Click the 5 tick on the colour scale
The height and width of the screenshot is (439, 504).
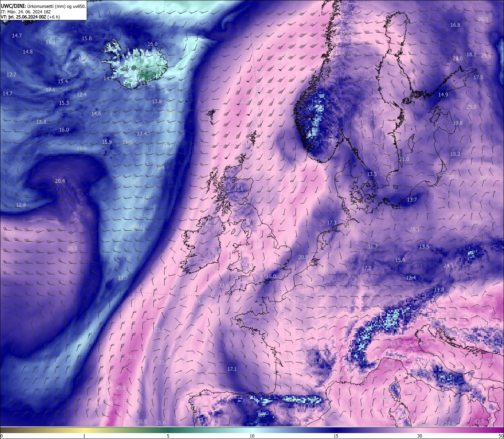[x=168, y=436]
